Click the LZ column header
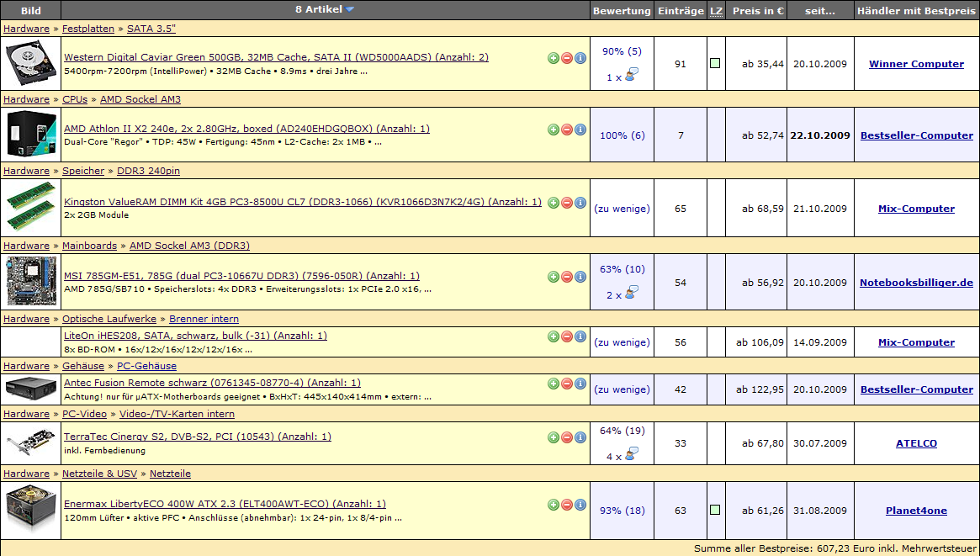Viewport: 980px width, 556px height. click(x=716, y=11)
